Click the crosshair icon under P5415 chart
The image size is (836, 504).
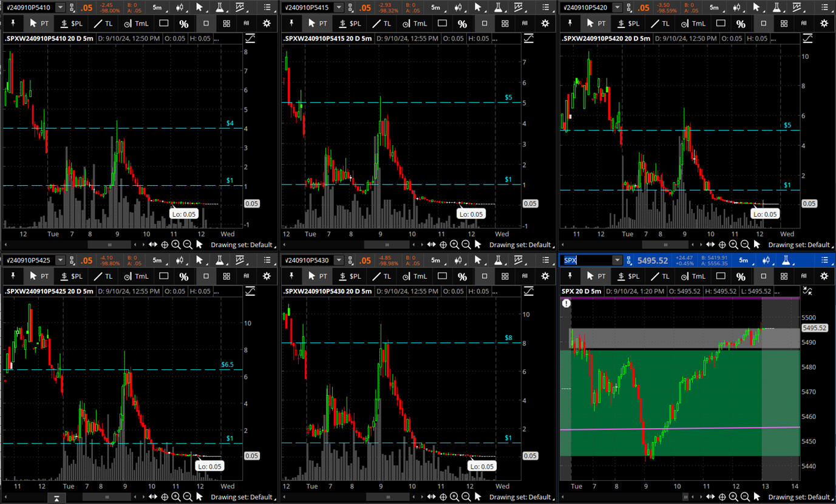443,245
